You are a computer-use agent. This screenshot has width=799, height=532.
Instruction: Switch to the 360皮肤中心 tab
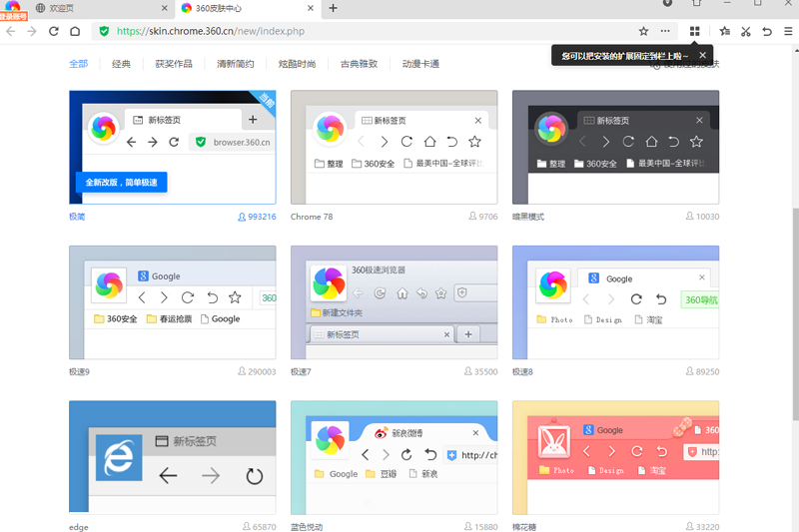pos(248,8)
